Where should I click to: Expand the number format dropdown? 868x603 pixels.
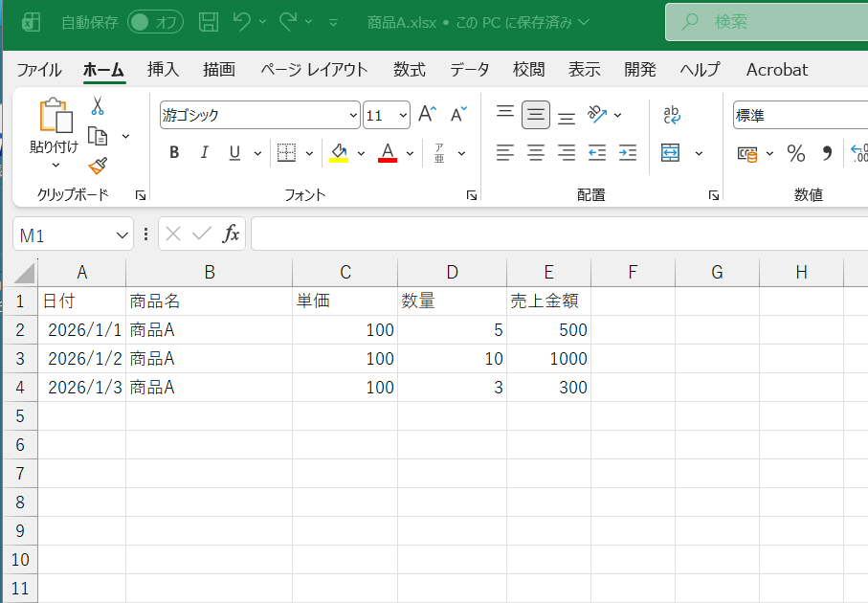(x=800, y=116)
